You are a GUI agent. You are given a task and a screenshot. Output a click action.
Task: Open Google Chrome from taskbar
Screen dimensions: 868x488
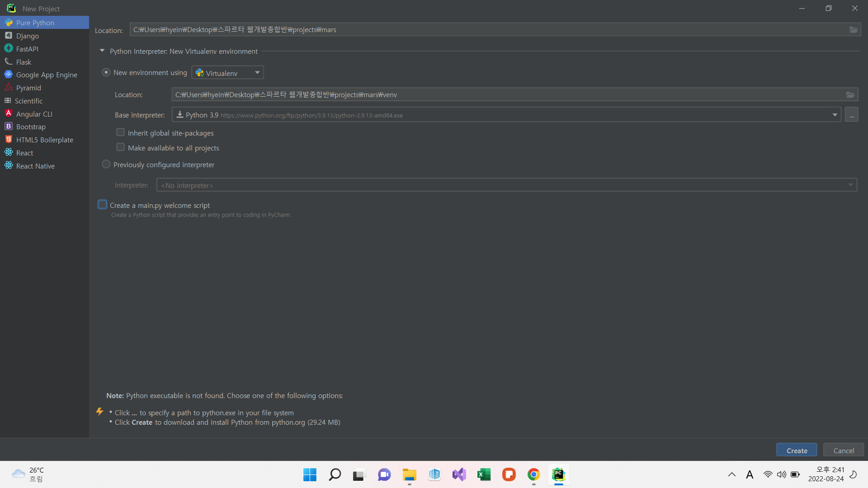click(533, 474)
